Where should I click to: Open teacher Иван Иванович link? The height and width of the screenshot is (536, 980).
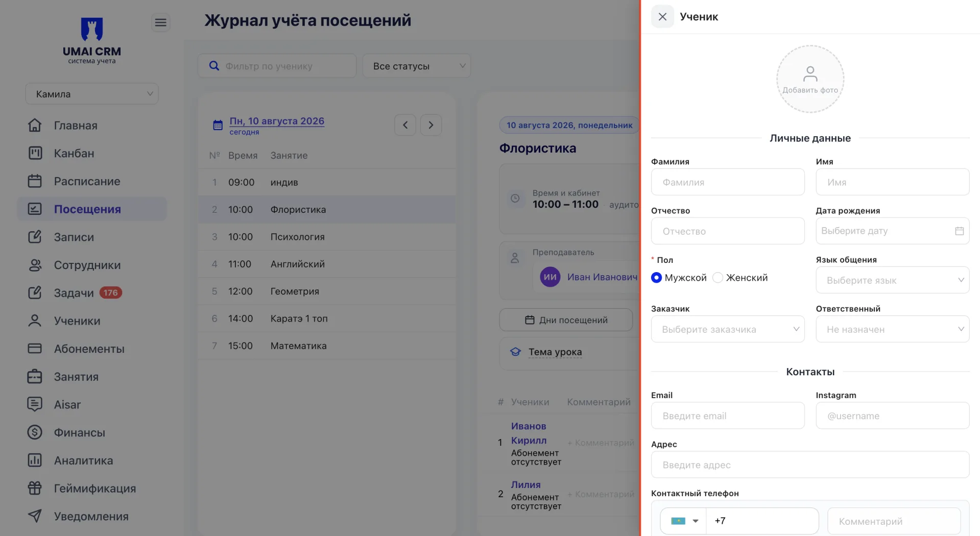point(602,277)
